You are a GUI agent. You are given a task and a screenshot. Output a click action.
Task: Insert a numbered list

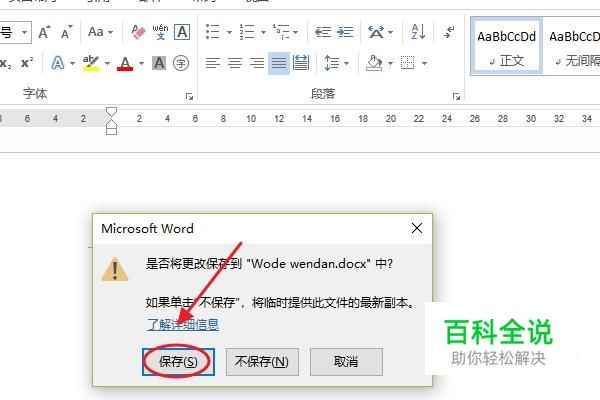pos(247,32)
